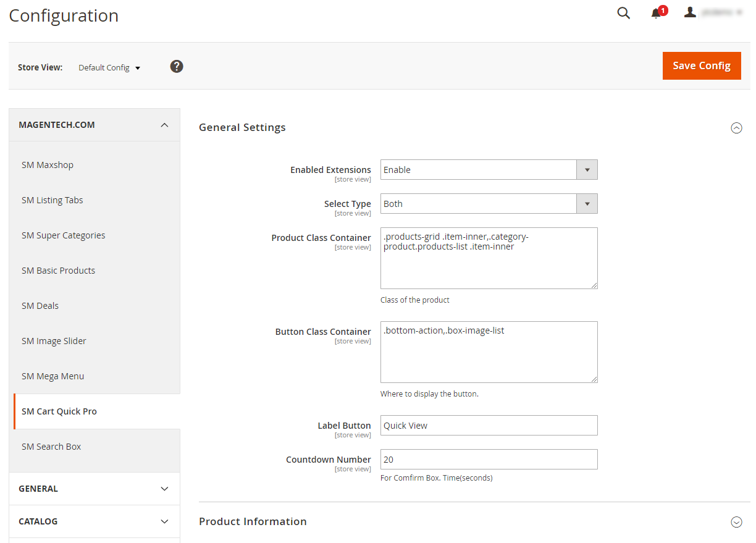The width and height of the screenshot is (756, 543).
Task: Select SM Cart Quick Pro tab
Action: pos(97,411)
